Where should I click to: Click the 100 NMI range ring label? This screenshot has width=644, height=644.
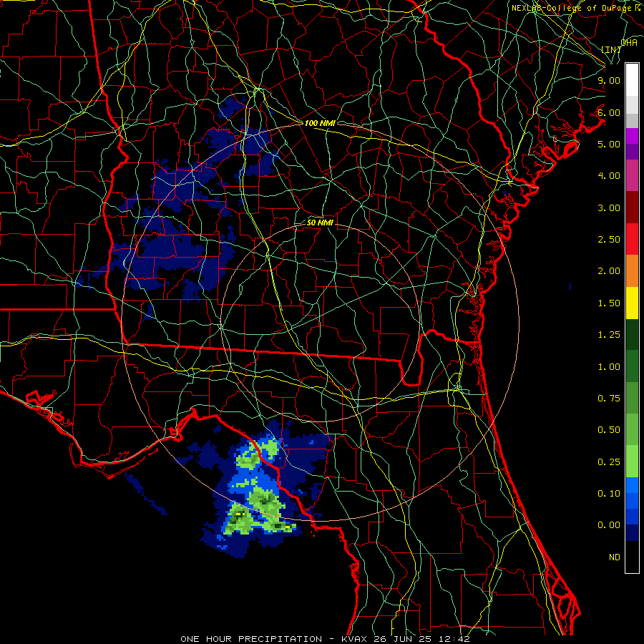[320, 123]
